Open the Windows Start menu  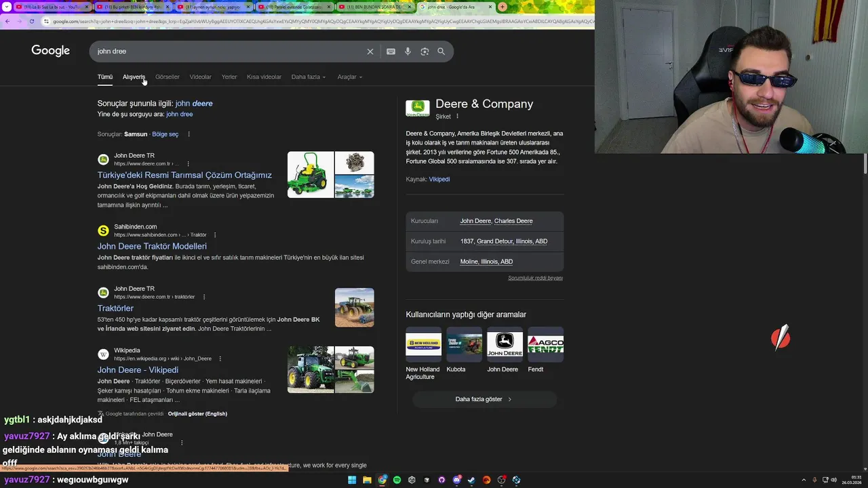pos(352,480)
